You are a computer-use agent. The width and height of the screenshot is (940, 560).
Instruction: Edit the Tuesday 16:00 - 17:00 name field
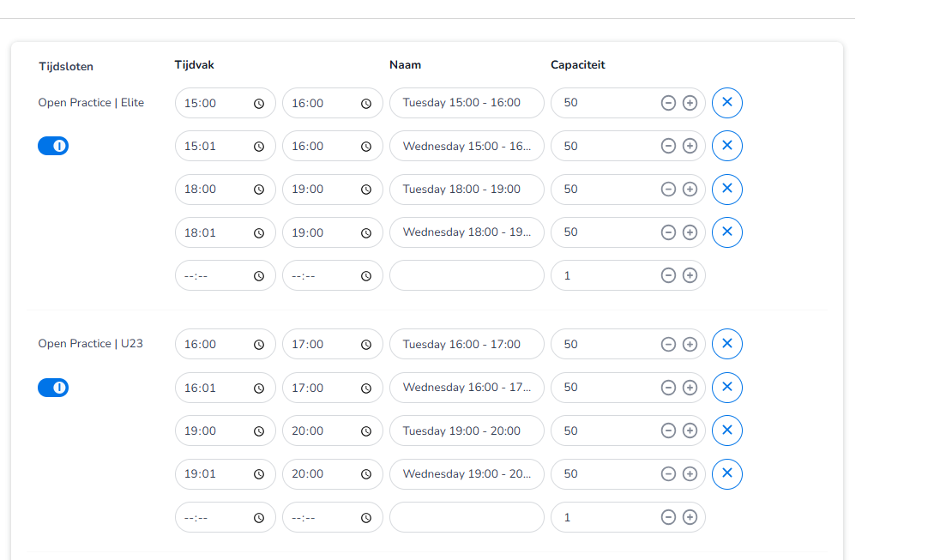[x=467, y=345]
